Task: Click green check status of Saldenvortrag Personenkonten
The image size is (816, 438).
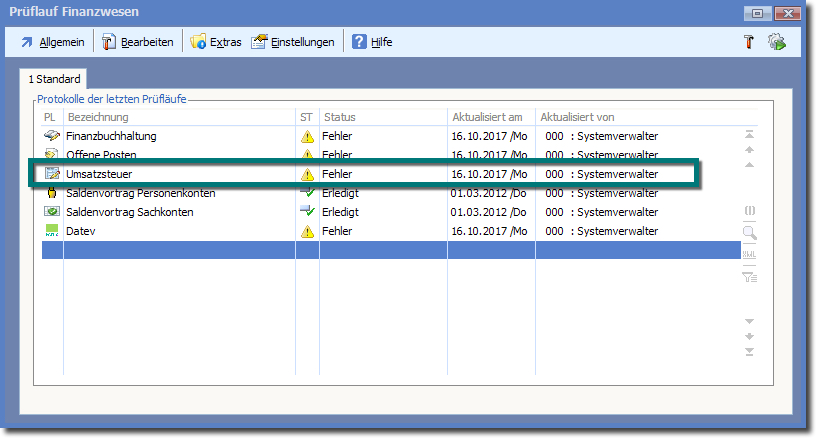Action: tap(307, 193)
